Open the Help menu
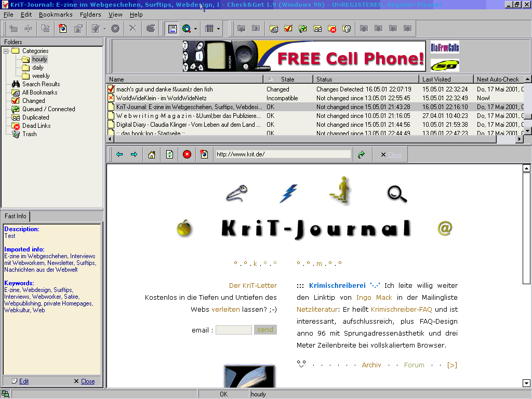The image size is (532, 399). click(x=136, y=15)
